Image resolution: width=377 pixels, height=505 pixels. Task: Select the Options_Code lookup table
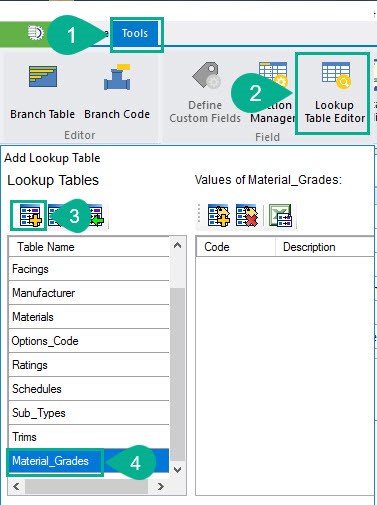point(89,341)
